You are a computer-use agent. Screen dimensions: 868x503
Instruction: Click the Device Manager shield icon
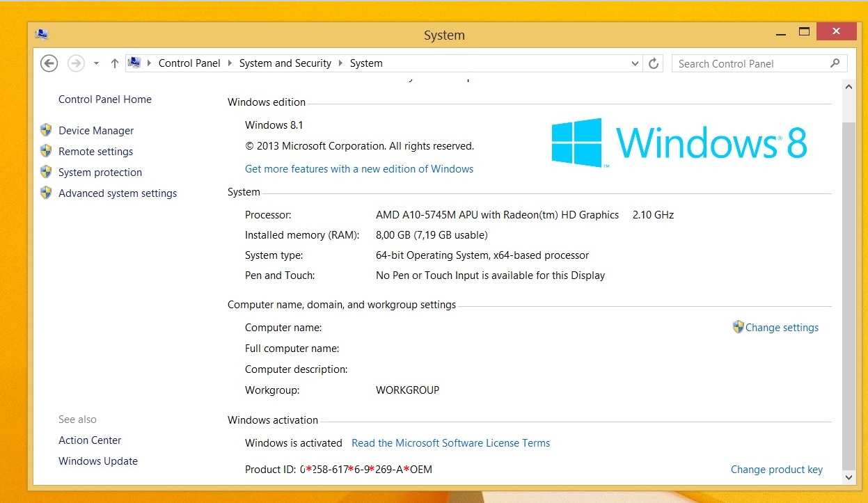click(46, 130)
